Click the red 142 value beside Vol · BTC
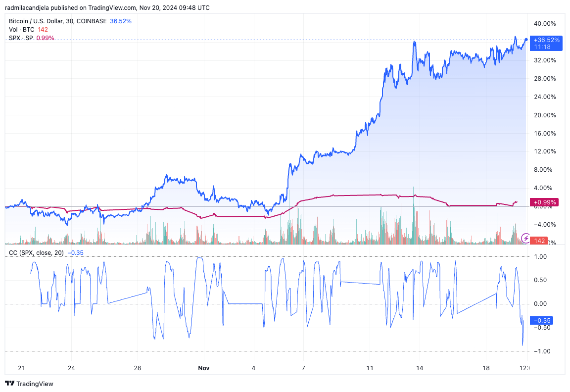Viewport: 570px width, 392px height. [43, 30]
